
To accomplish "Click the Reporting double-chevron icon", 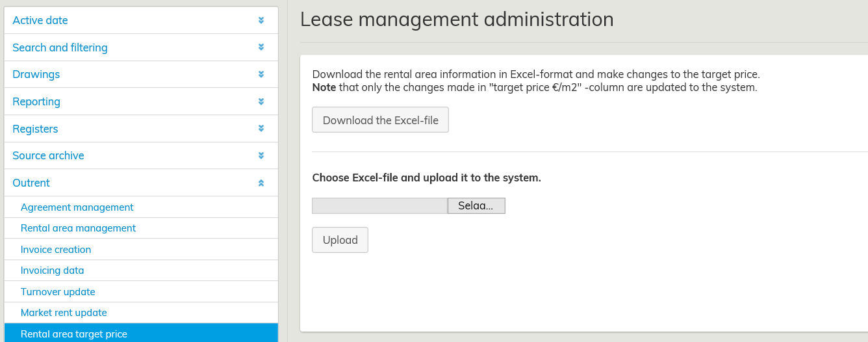I will tap(261, 101).
